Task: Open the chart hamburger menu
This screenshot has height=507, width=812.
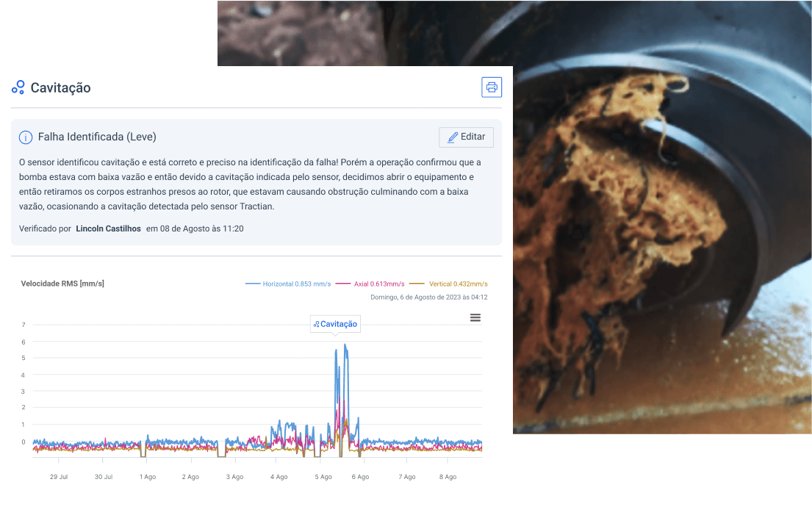Action: tap(475, 317)
